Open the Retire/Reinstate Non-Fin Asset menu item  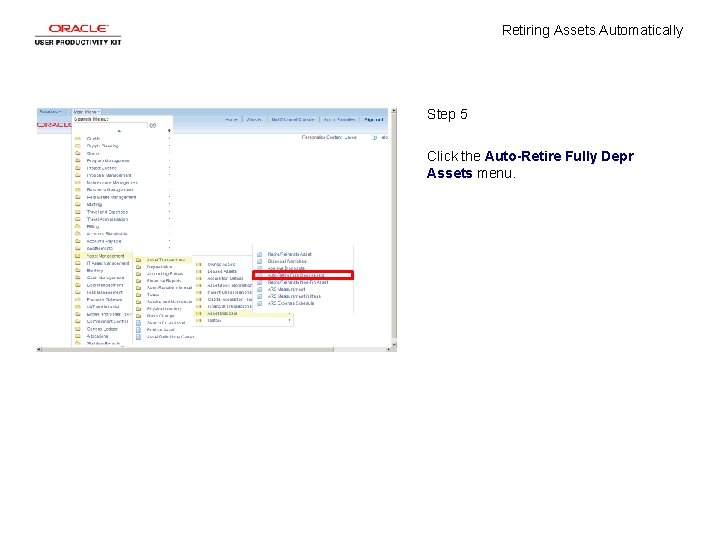pyautogui.click(x=298, y=282)
